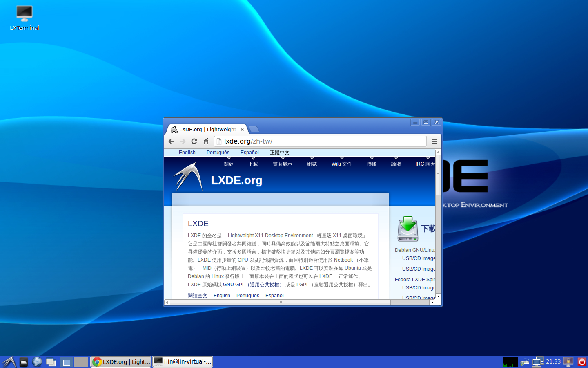Click the red logout power button
Screen dimensions: 588x368
581,361
